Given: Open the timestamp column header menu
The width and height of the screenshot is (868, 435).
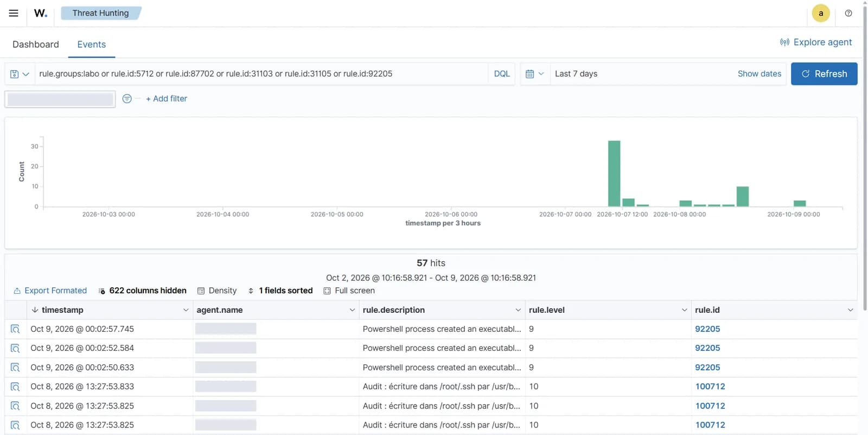Looking at the screenshot, I should [186, 310].
